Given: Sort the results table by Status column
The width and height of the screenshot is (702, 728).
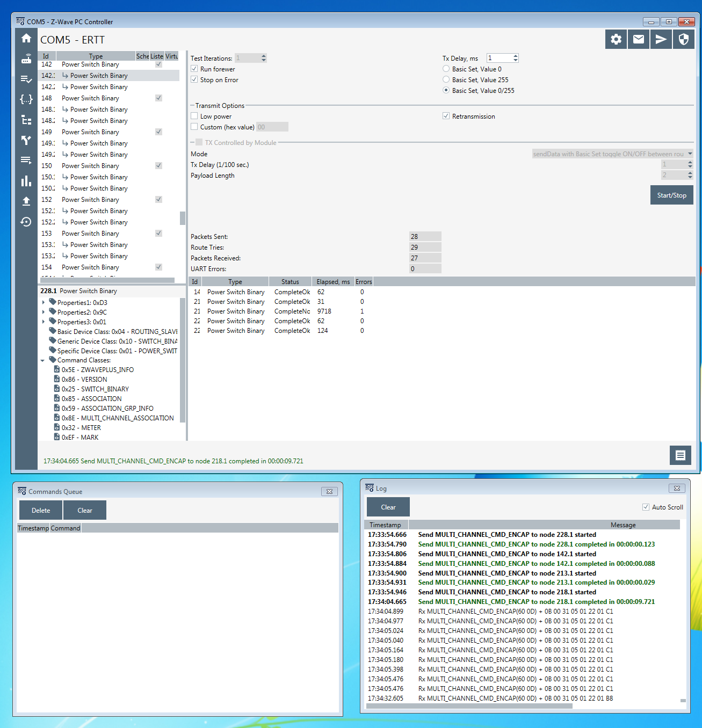Looking at the screenshot, I should click(290, 282).
